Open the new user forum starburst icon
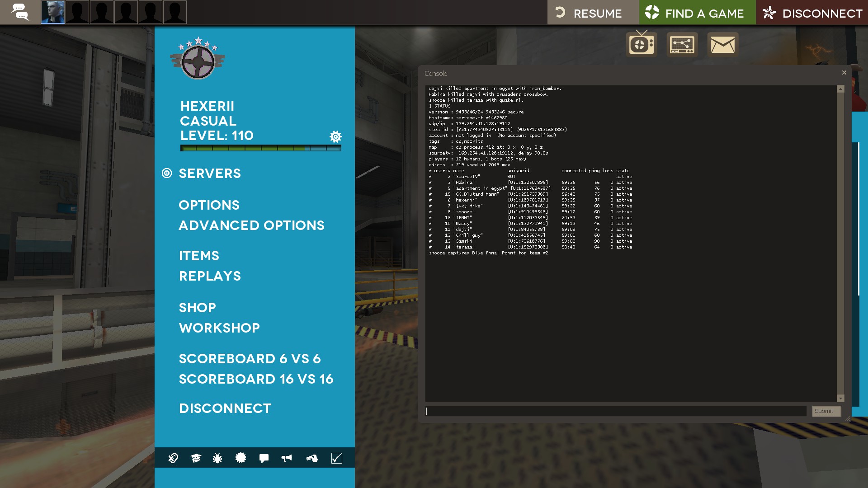This screenshot has height=488, width=868. click(x=241, y=458)
